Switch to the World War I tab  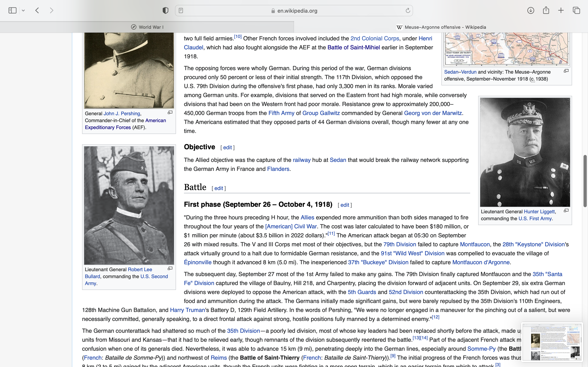pos(147,27)
